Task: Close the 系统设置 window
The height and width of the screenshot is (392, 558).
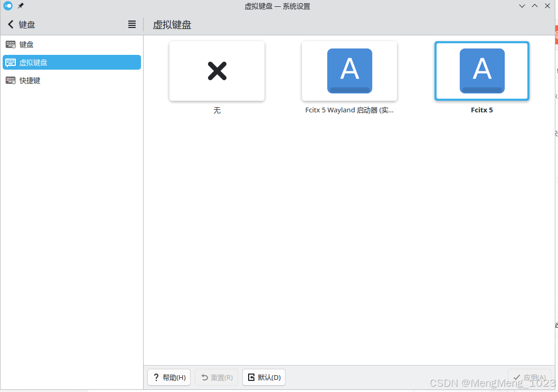Action: click(547, 6)
